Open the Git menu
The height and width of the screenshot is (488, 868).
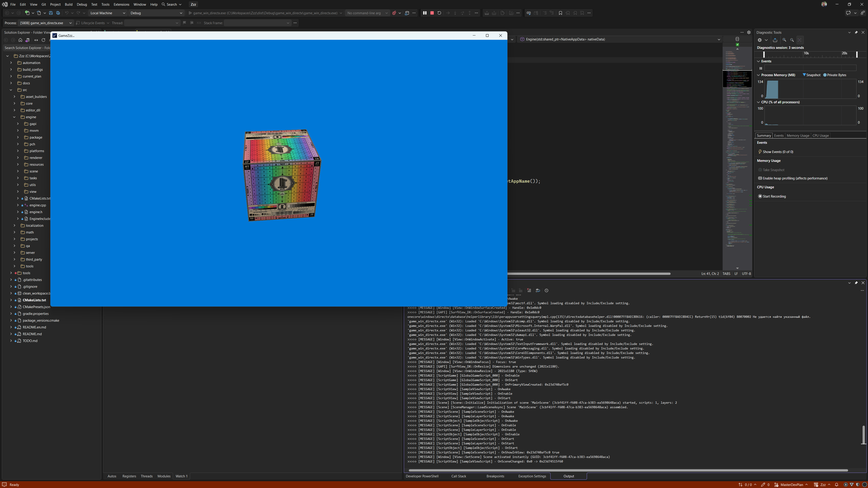[x=43, y=4]
